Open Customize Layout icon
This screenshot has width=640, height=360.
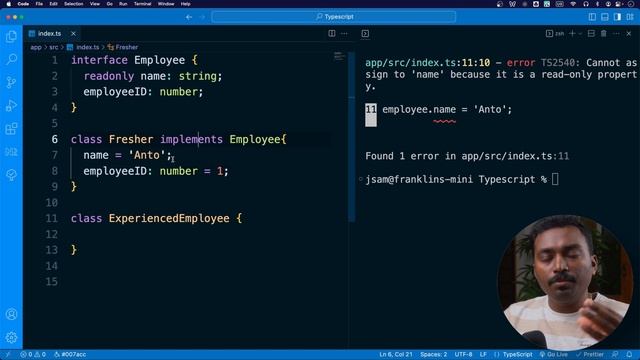(x=630, y=17)
